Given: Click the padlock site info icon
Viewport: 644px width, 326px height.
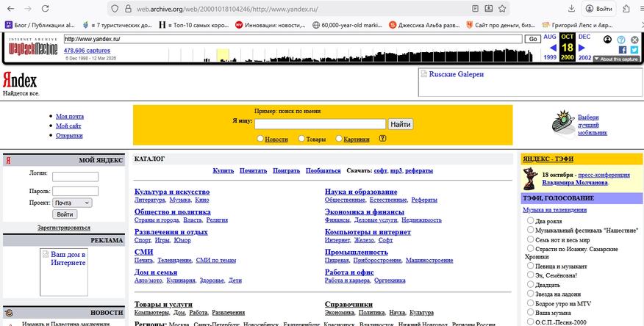Looking at the screenshot, I should pyautogui.click(x=128, y=9).
